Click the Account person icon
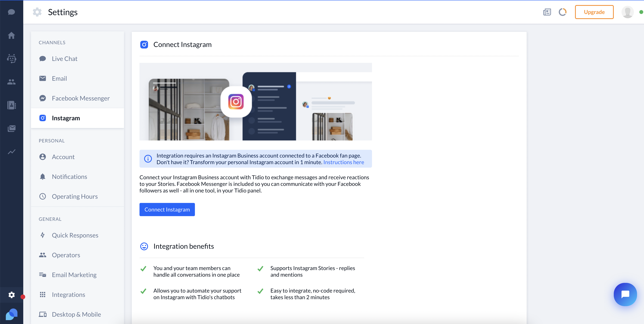 (x=42, y=157)
